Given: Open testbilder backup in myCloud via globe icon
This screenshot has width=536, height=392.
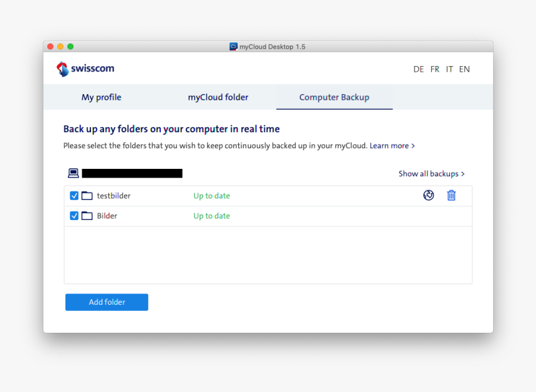Looking at the screenshot, I should (429, 195).
